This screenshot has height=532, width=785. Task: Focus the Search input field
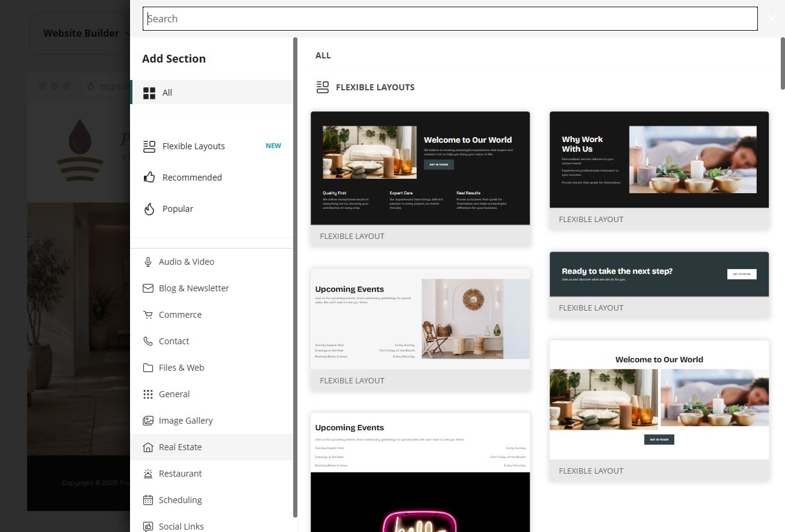450,19
